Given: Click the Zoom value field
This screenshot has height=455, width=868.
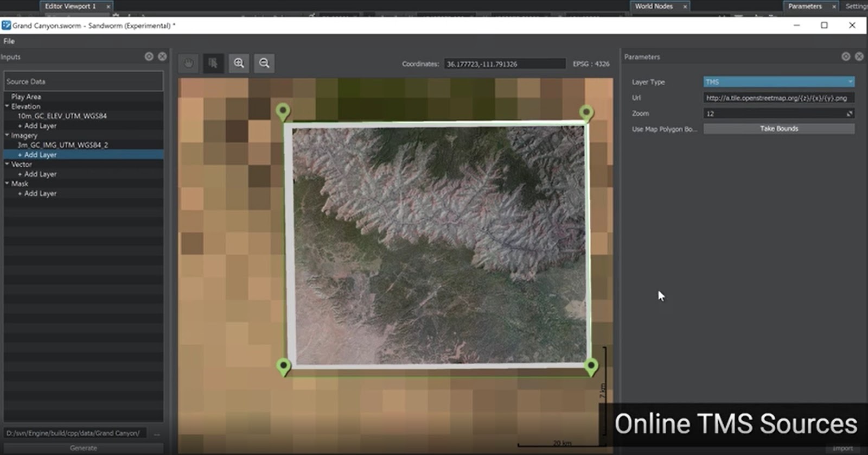Looking at the screenshot, I should [x=779, y=113].
